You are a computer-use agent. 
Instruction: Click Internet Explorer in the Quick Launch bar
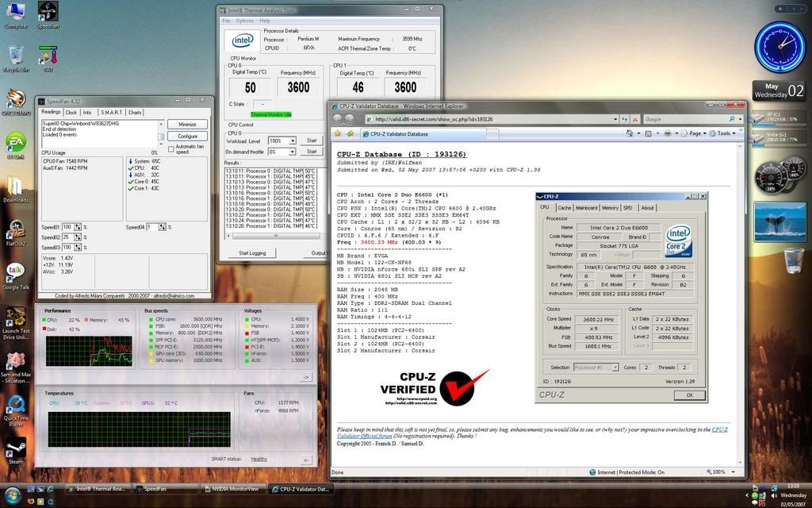(50, 489)
